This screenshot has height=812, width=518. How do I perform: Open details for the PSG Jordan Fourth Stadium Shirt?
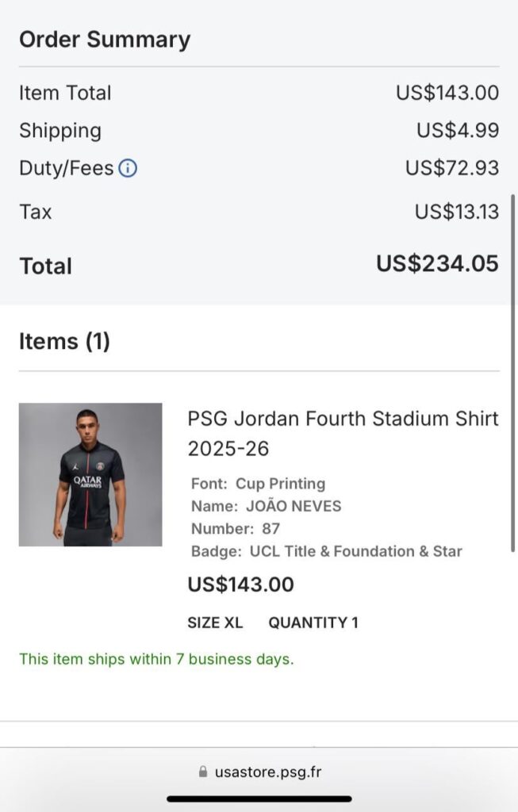(343, 433)
